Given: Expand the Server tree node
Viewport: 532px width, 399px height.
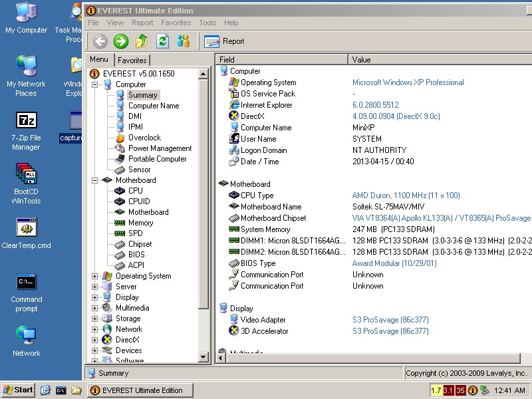Looking at the screenshot, I should tap(95, 287).
